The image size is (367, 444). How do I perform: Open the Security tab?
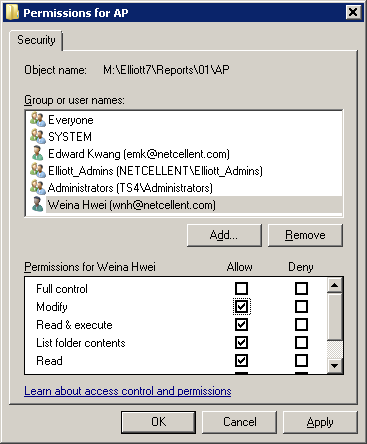tap(36, 40)
